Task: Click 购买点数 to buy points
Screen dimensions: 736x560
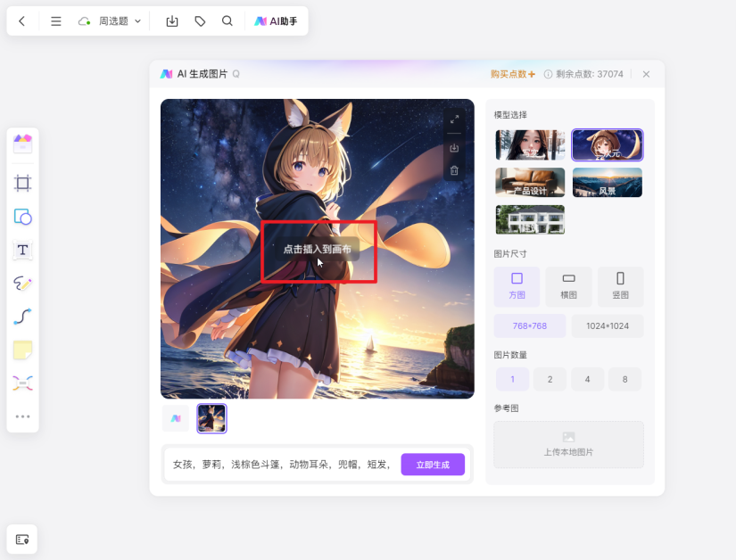Action: (x=513, y=74)
